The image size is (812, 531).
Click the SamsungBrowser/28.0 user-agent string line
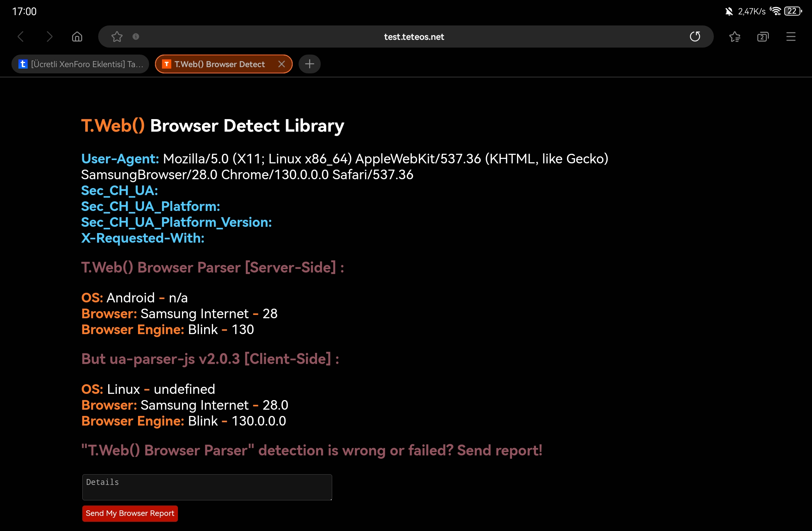(x=247, y=174)
